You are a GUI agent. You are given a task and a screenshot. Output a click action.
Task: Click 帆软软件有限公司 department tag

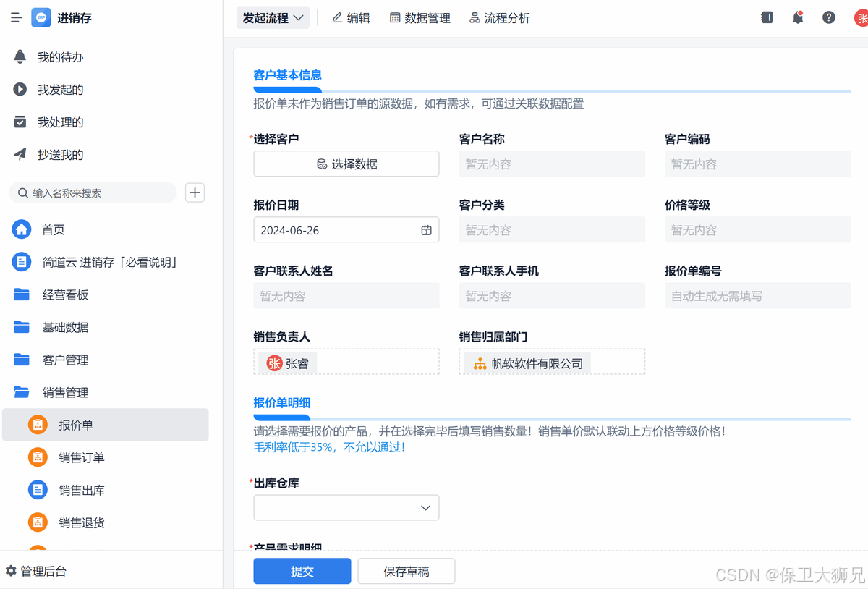click(x=528, y=363)
